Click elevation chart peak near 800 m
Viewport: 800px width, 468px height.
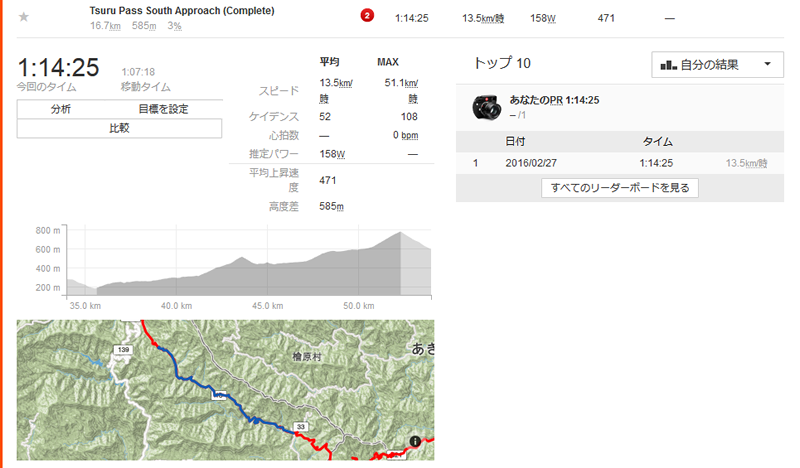point(400,233)
